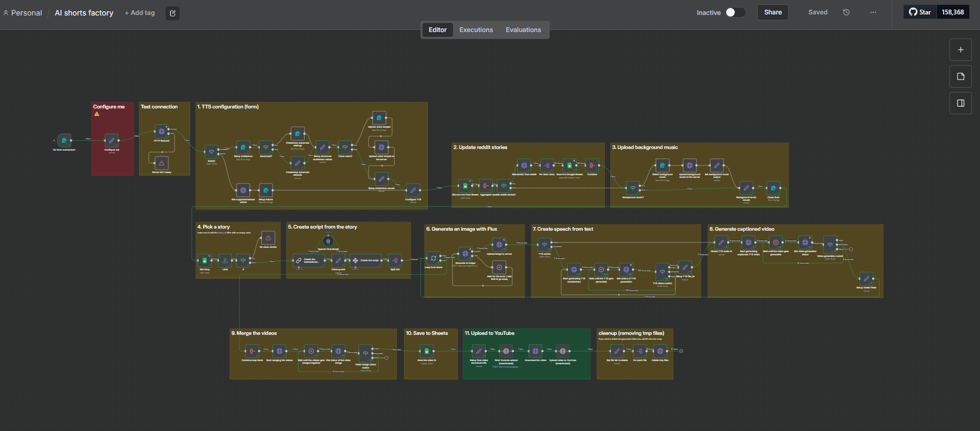This screenshot has height=431, width=980.
Task: Select the HTTP Request node icon
Action: tap(161, 131)
